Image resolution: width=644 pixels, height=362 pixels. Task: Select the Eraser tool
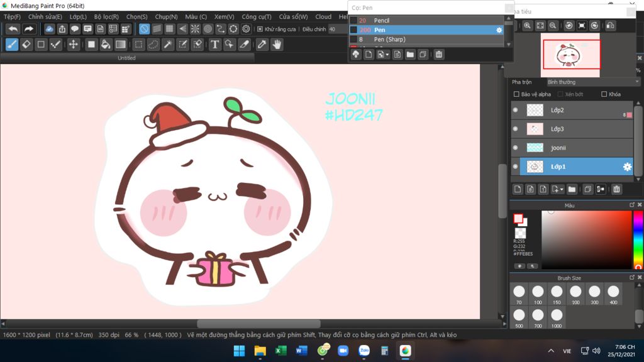[x=26, y=45]
